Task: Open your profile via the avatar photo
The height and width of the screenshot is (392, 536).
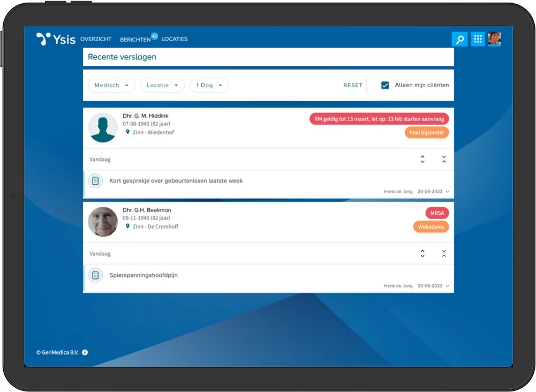Action: coord(494,39)
